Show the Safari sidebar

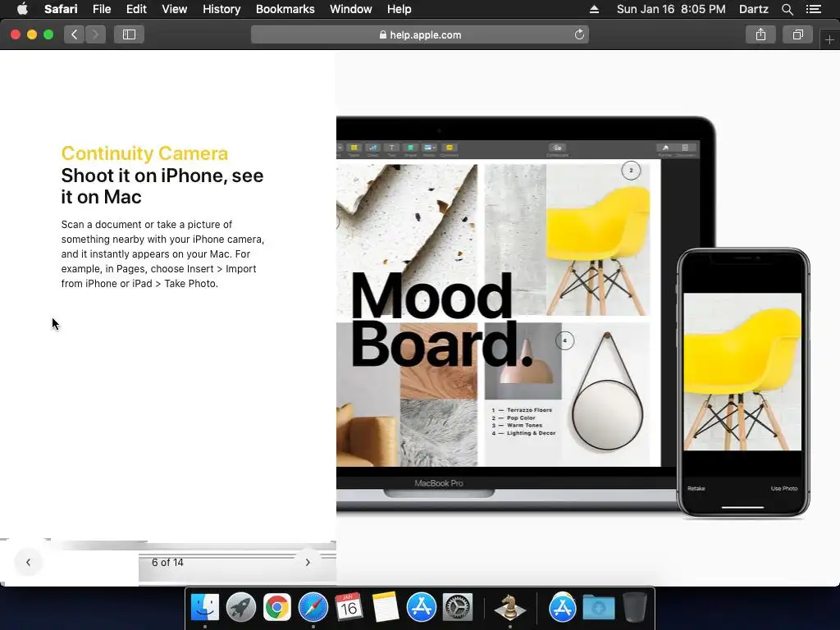pos(129,34)
